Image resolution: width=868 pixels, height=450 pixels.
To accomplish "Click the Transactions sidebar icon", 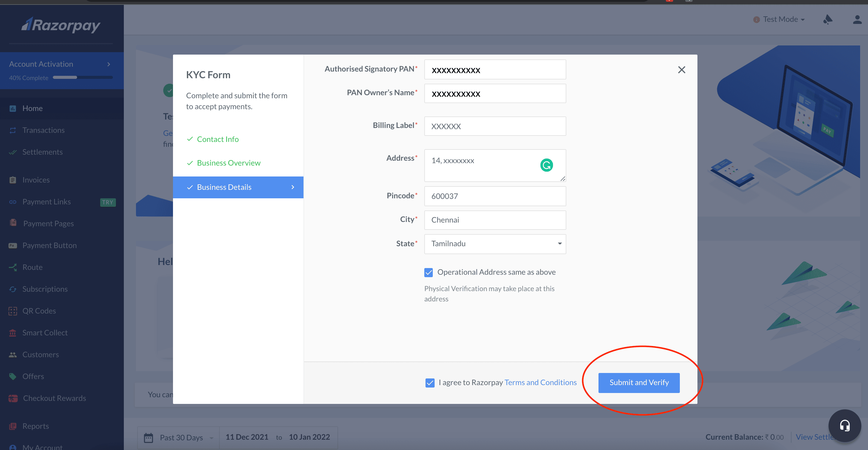I will (x=13, y=130).
